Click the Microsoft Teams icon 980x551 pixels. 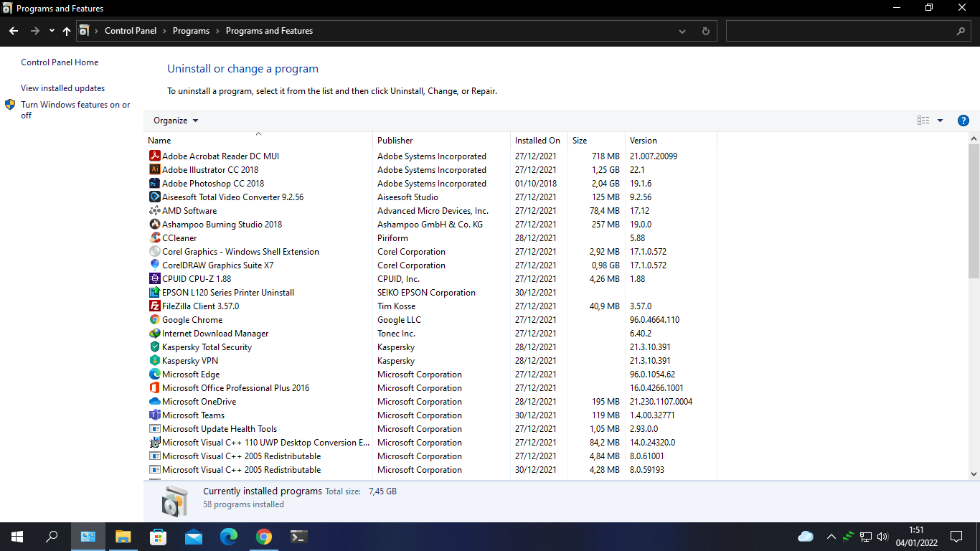(x=154, y=415)
